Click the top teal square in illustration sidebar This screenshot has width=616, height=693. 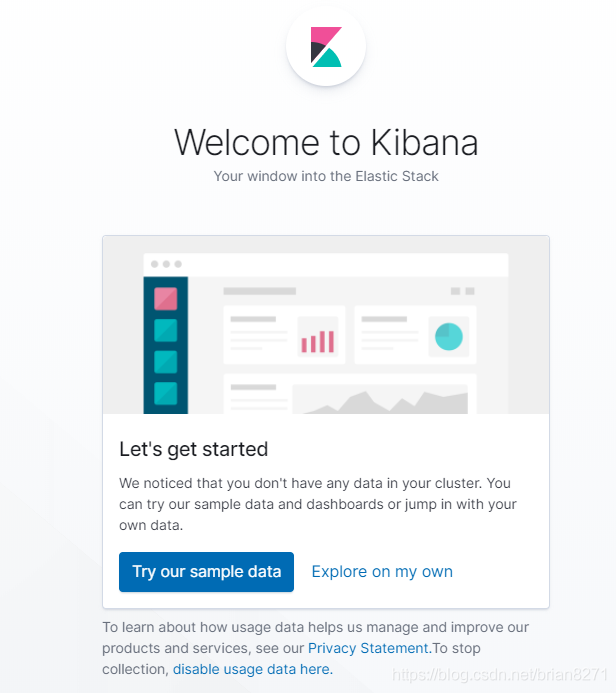pos(165,330)
